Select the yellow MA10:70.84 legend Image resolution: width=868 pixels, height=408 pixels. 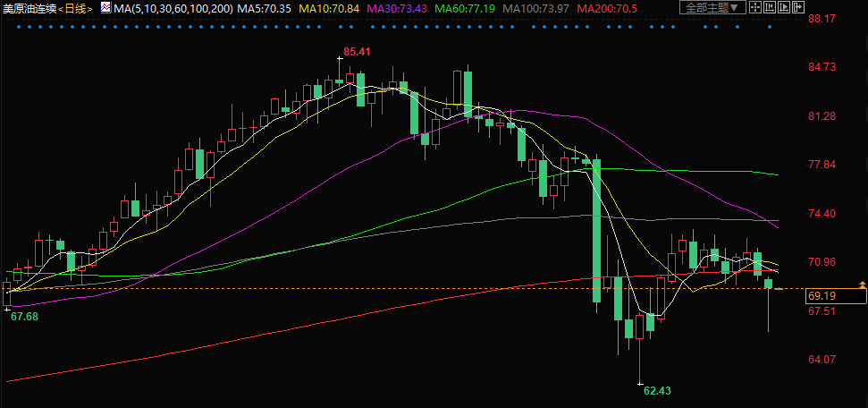pos(328,8)
